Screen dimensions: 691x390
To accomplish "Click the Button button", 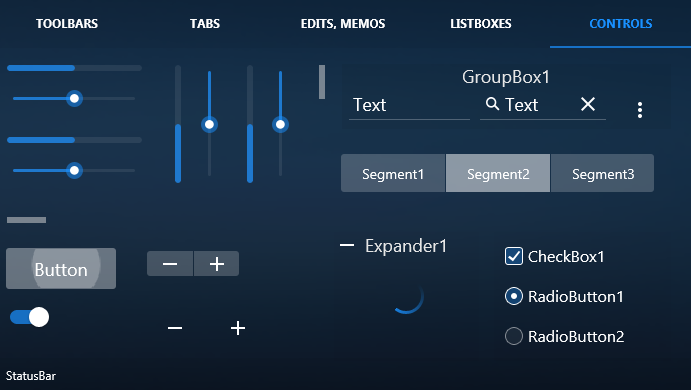I will 61,268.
